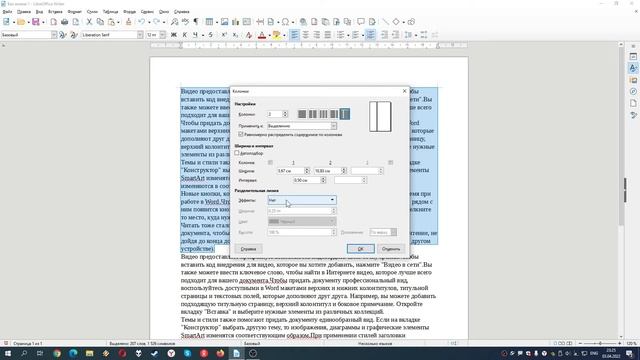Open the Формат menu
640x360 pixels.
[x=75, y=12]
